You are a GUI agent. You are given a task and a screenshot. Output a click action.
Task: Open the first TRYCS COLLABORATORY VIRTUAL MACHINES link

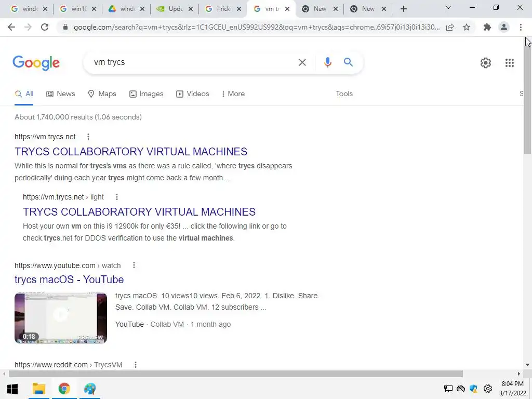pos(131,152)
